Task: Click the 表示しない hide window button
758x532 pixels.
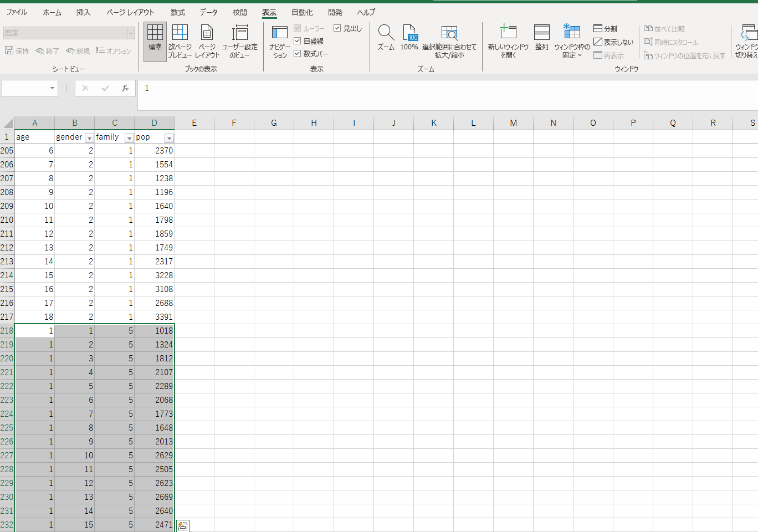Action: pyautogui.click(x=613, y=42)
